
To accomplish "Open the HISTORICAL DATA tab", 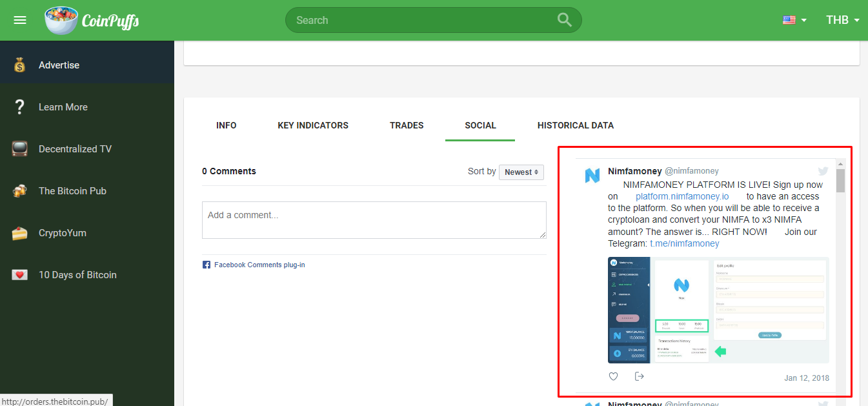I will [576, 125].
